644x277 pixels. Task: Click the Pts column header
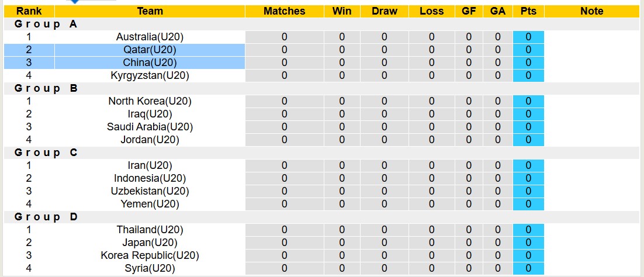pos(528,11)
